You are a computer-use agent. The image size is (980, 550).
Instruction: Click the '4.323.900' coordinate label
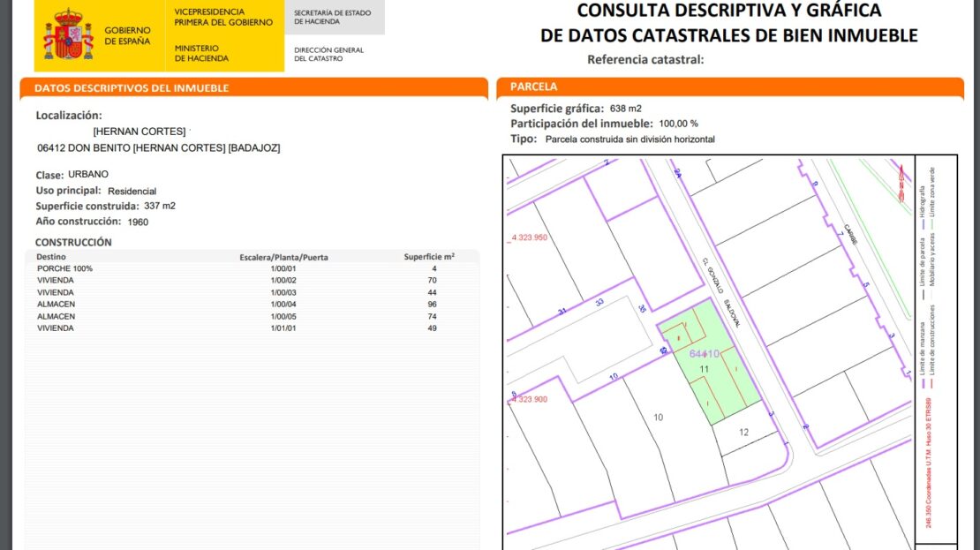point(529,399)
